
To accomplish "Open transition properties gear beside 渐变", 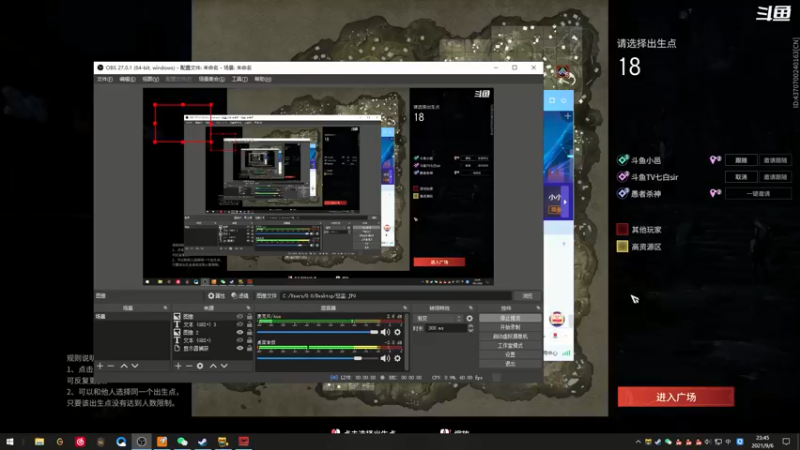I will point(469,318).
